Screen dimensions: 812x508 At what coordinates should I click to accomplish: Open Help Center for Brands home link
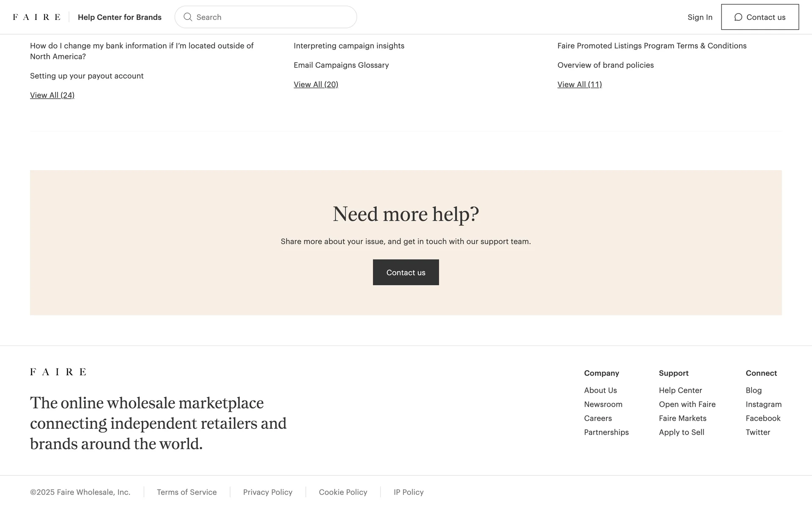[x=119, y=17]
